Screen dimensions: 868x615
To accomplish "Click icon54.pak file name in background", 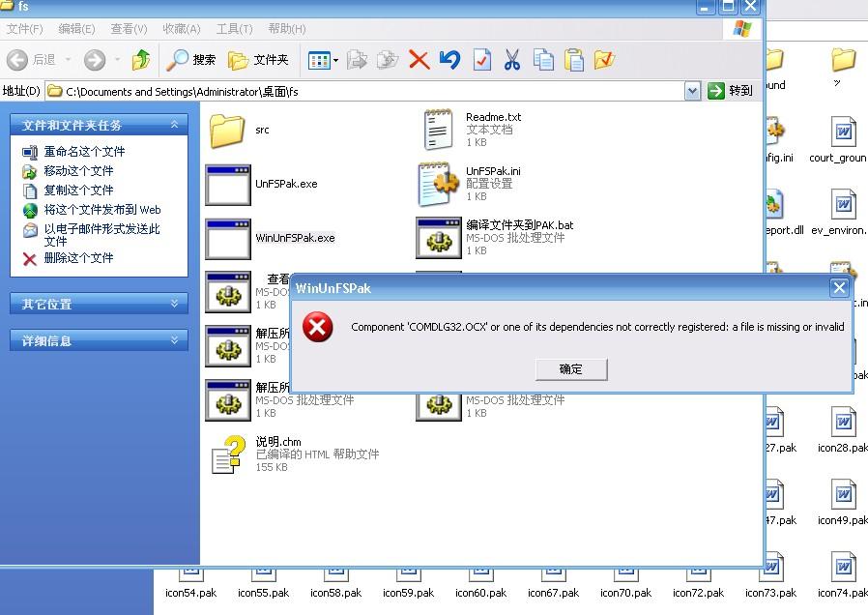I will point(190,593).
